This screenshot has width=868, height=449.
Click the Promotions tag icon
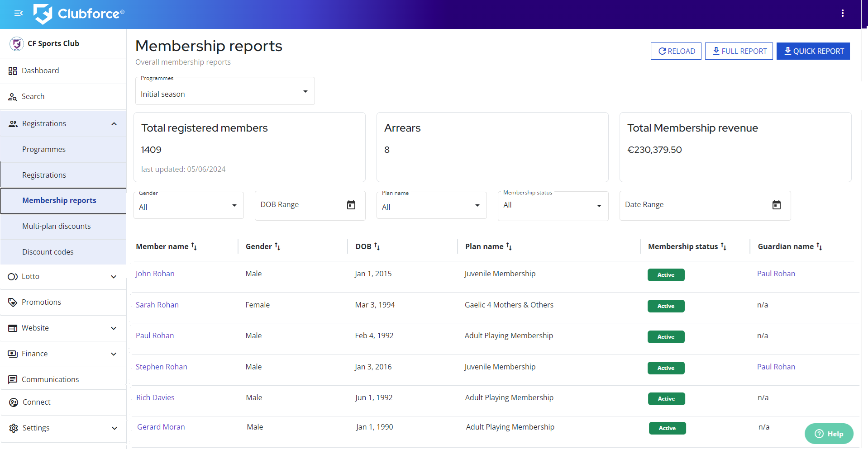coord(13,302)
